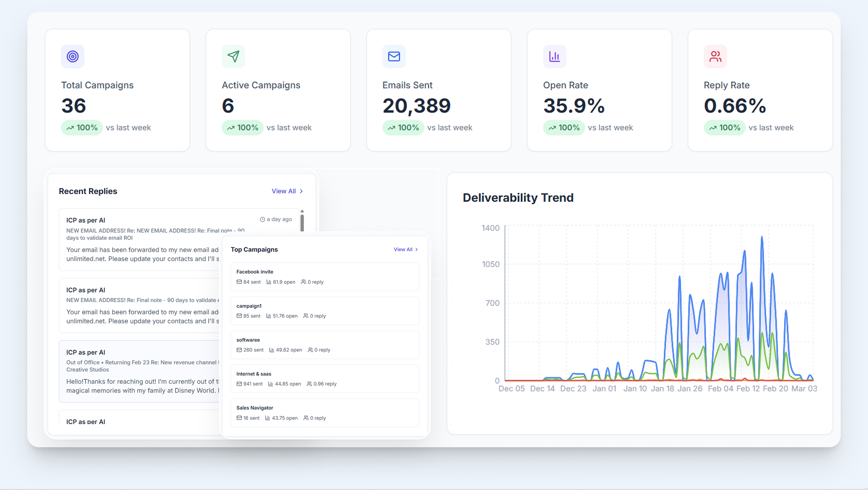Open the Sales Navigator campaign entry
868x490 pixels.
(324, 413)
